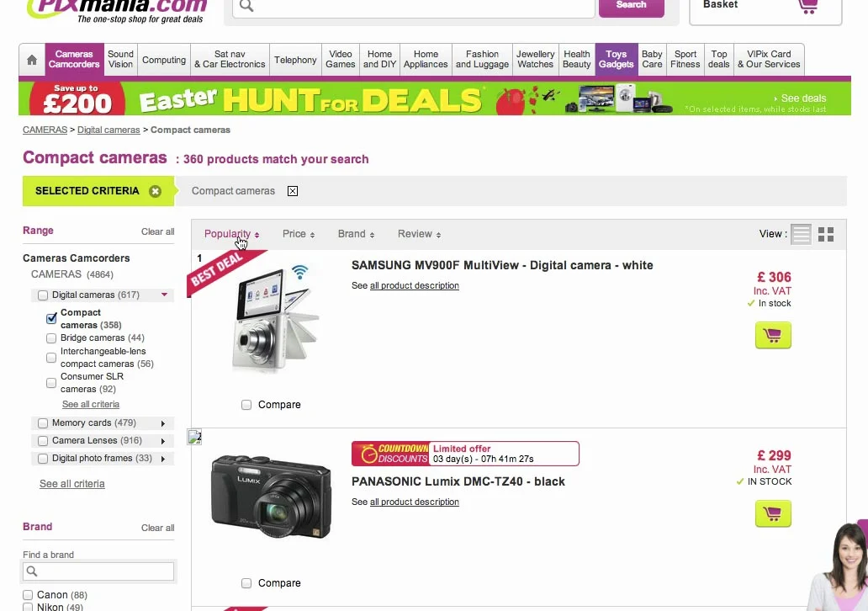Switch to list view icon
The height and width of the screenshot is (611, 868).
tap(801, 234)
